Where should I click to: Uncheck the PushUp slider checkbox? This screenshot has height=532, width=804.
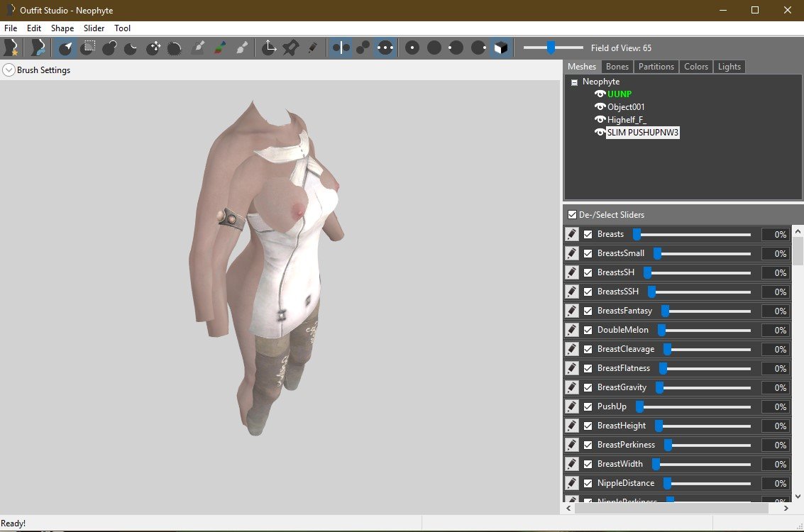pos(588,406)
